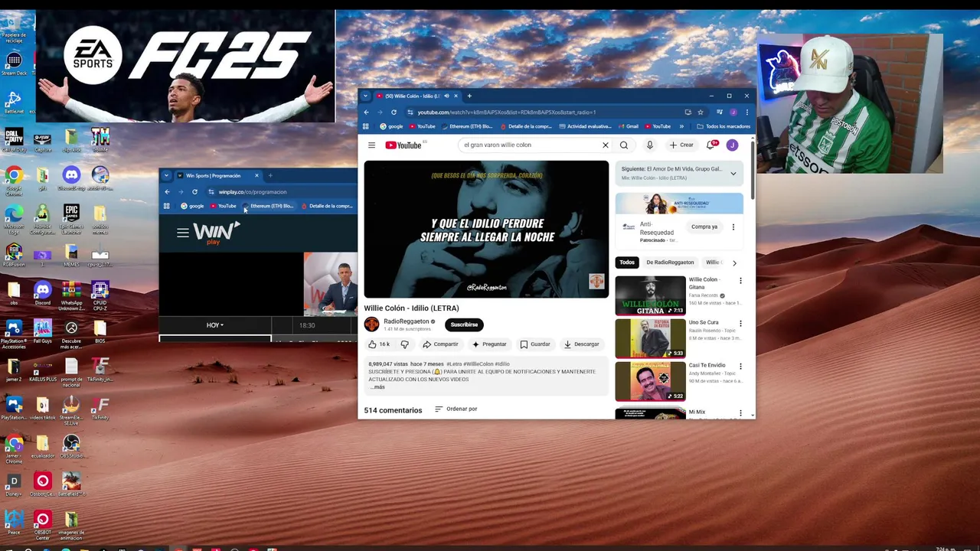This screenshot has width=980, height=551.
Task: Open the YouTube account avatar menu
Action: (x=732, y=145)
